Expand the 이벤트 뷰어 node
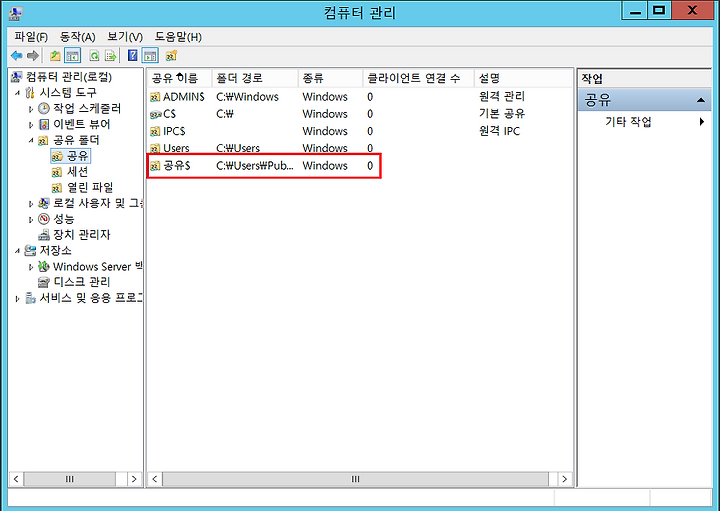The image size is (720, 511). tap(31, 125)
